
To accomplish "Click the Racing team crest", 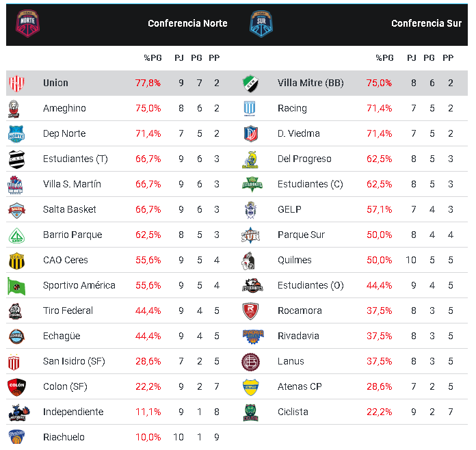I will pos(250,109).
